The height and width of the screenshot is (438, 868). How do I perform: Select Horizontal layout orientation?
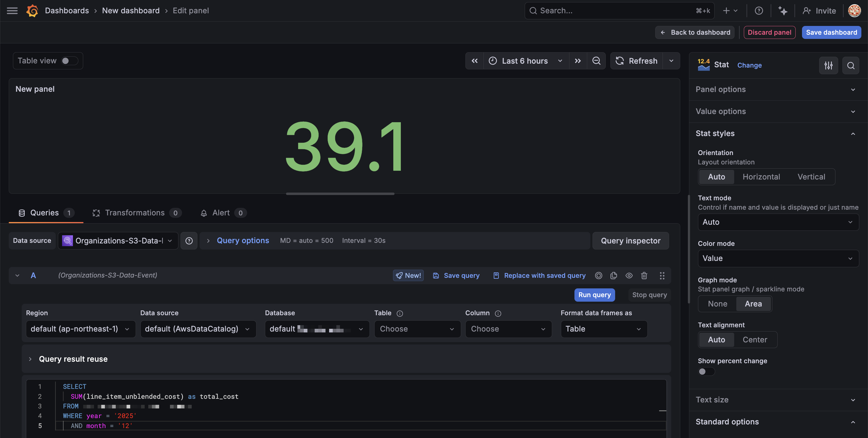point(761,177)
